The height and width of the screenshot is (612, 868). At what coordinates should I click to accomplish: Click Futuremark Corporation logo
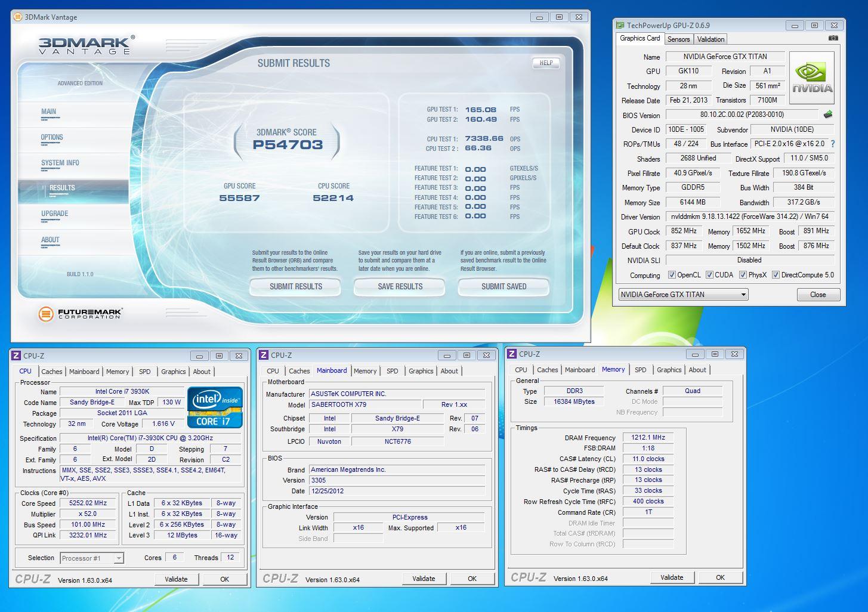point(81,313)
